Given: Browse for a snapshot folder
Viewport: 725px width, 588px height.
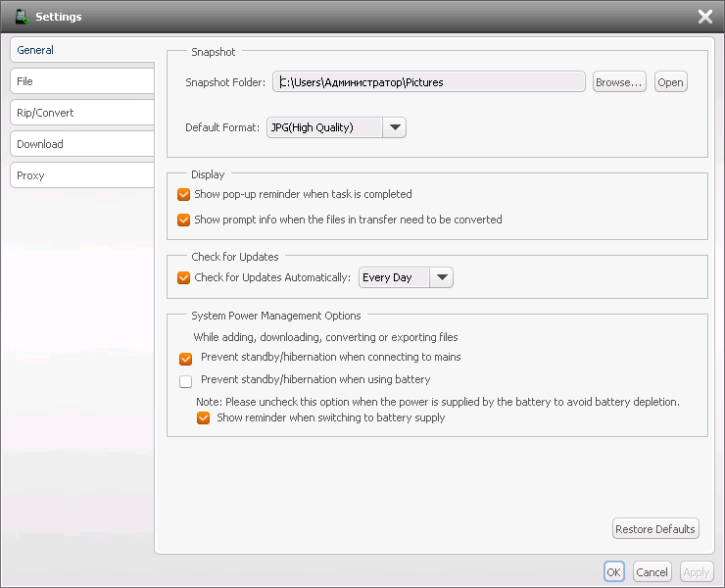Looking at the screenshot, I should (619, 82).
